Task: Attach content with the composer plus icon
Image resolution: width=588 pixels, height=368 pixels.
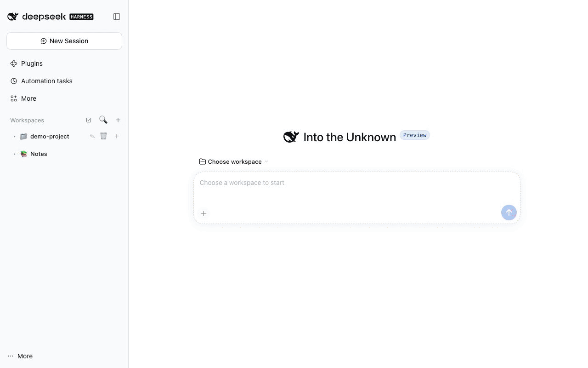Action: tap(204, 213)
